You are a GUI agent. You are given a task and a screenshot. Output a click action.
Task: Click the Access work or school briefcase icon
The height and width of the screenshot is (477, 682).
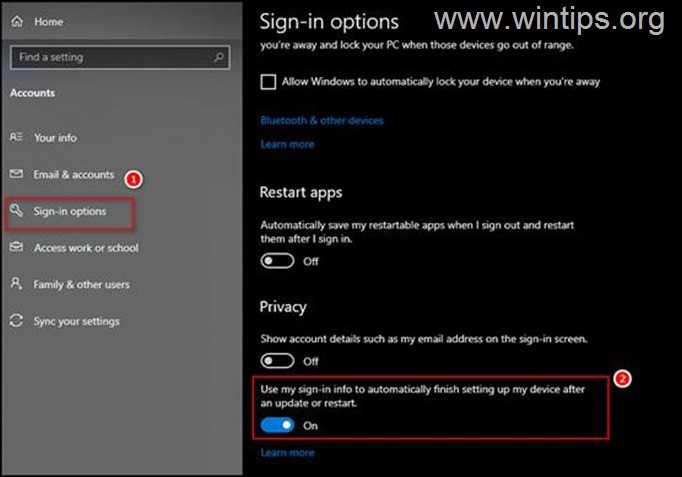tap(16, 247)
